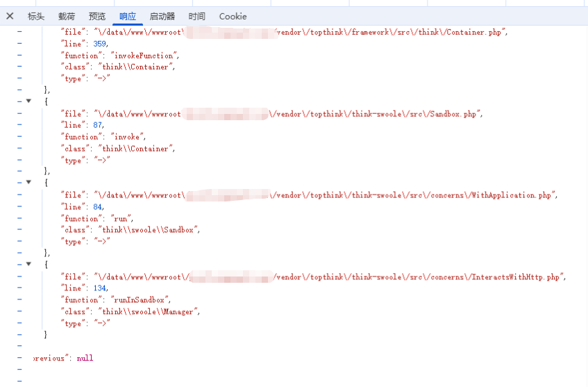Click the function value "invoke"
This screenshot has height=387, width=588.
(127, 137)
